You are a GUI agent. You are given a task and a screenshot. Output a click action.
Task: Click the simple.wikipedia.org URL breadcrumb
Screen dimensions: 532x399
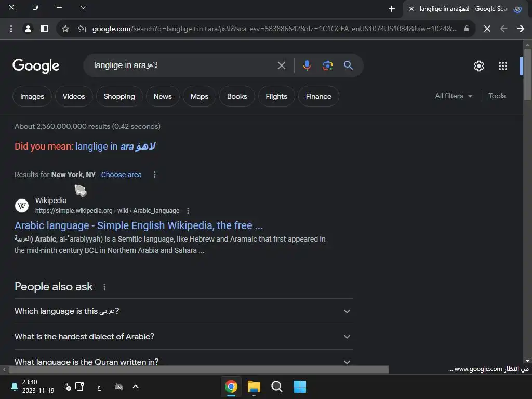coord(107,211)
